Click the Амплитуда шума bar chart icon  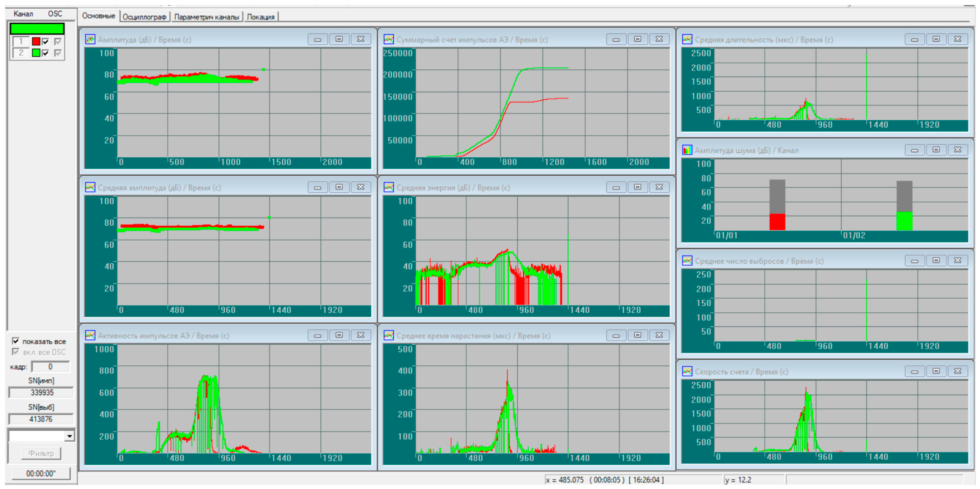point(687,150)
